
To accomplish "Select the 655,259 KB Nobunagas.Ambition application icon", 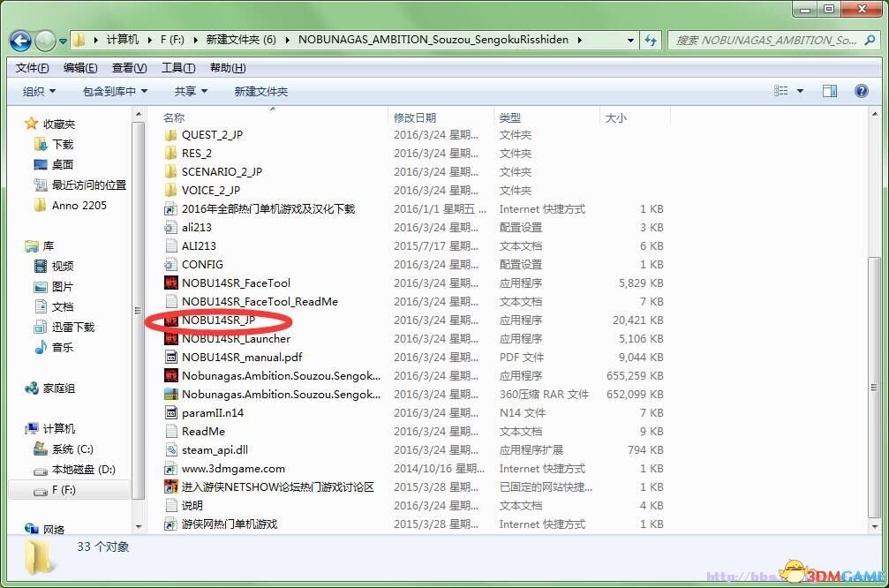I will click(170, 376).
